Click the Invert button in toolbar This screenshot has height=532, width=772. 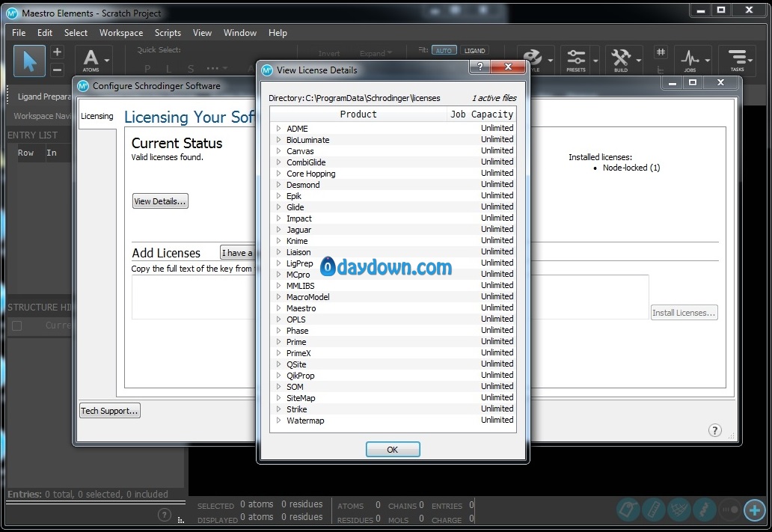click(x=329, y=53)
